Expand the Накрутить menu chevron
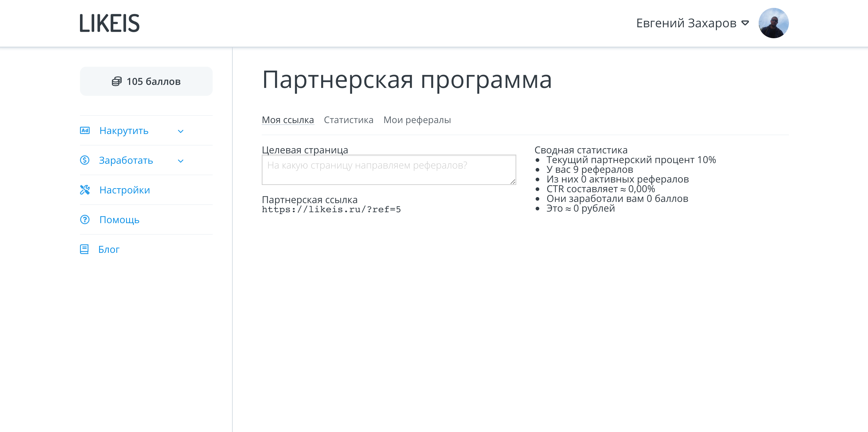The width and height of the screenshot is (868, 432). 181,131
